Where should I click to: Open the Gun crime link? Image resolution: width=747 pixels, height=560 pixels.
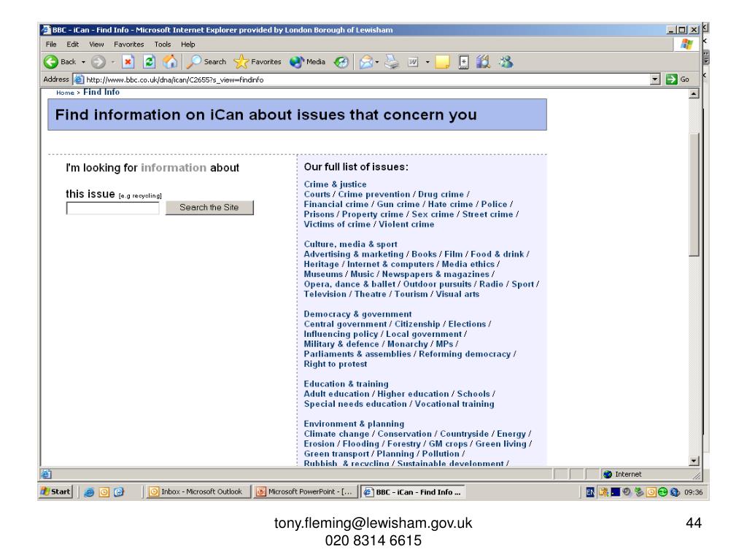point(398,204)
